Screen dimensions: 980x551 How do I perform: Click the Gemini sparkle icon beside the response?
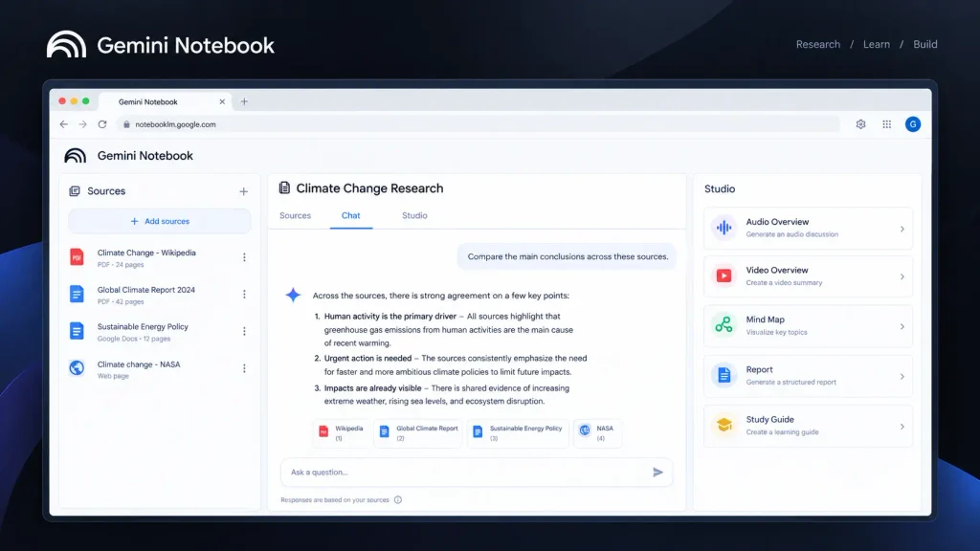[293, 295]
